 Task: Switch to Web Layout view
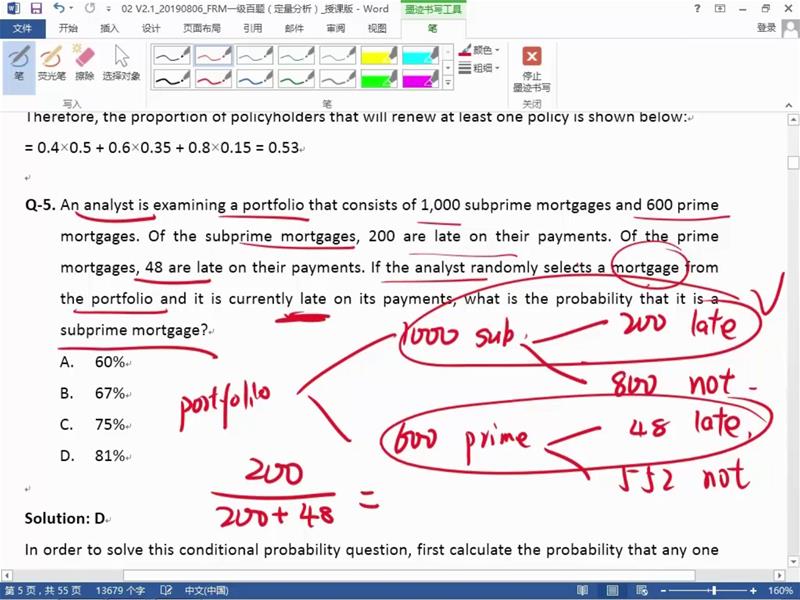pos(642,591)
